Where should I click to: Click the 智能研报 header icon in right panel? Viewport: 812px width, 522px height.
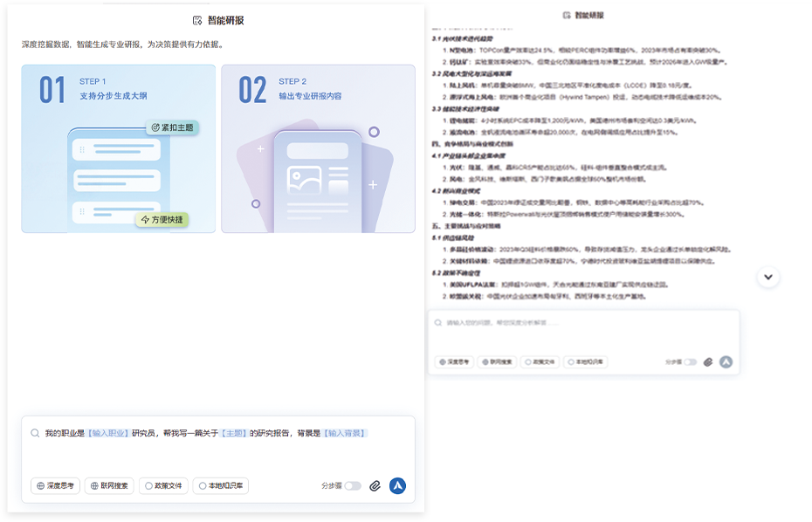(x=567, y=15)
